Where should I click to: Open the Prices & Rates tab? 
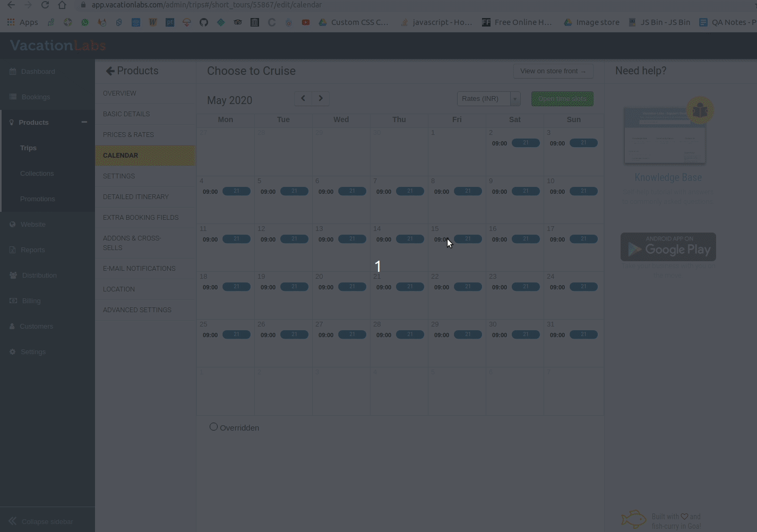(x=128, y=135)
